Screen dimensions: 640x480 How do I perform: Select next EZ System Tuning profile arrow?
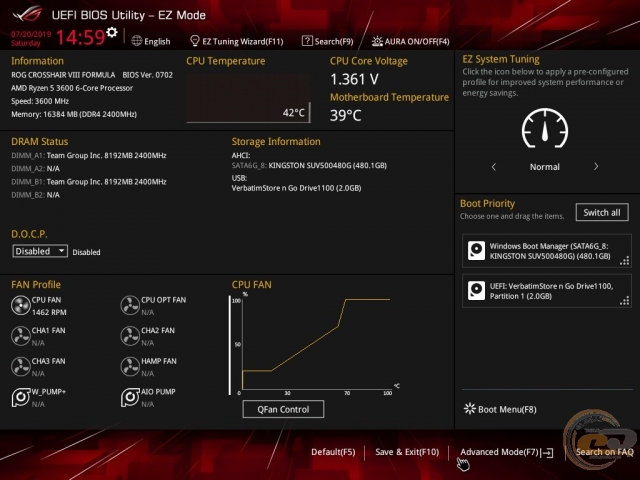596,167
